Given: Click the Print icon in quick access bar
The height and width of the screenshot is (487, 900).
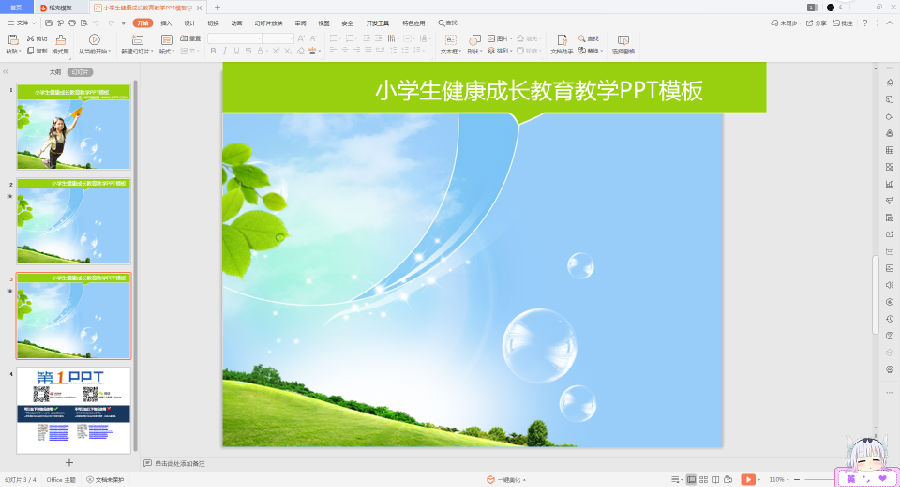Looking at the screenshot, I should click(x=72, y=23).
